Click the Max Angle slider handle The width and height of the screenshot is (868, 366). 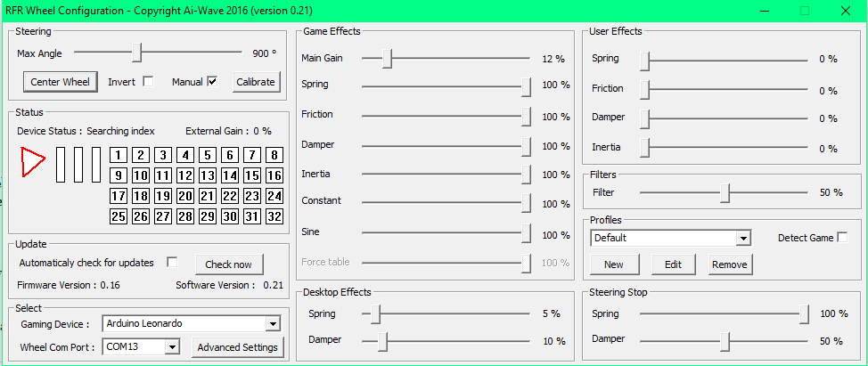(136, 53)
